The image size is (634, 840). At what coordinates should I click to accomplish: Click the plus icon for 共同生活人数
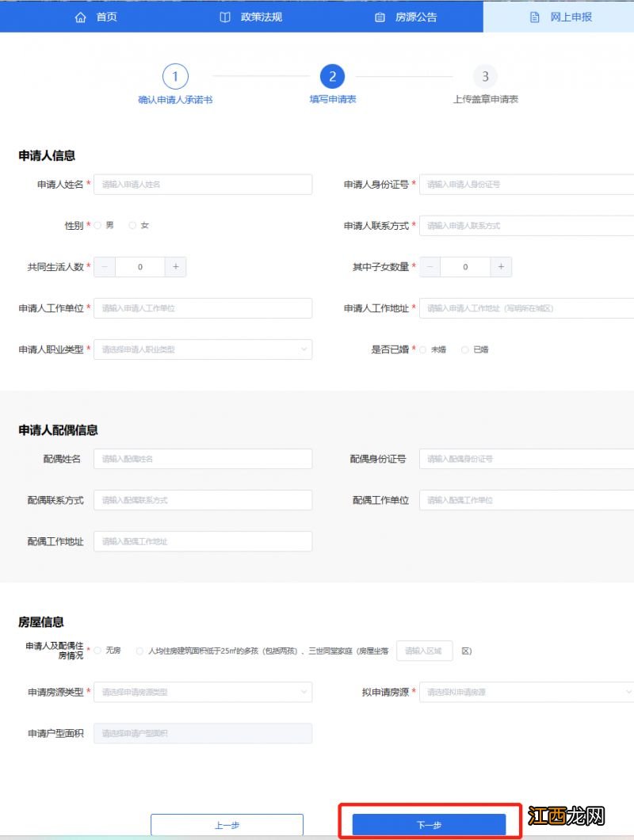coord(176,267)
